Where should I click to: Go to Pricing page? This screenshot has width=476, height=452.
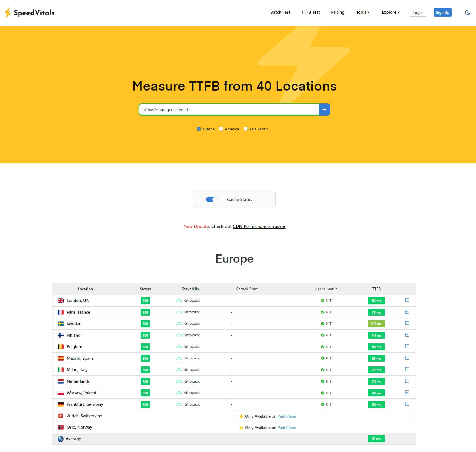[x=338, y=12]
